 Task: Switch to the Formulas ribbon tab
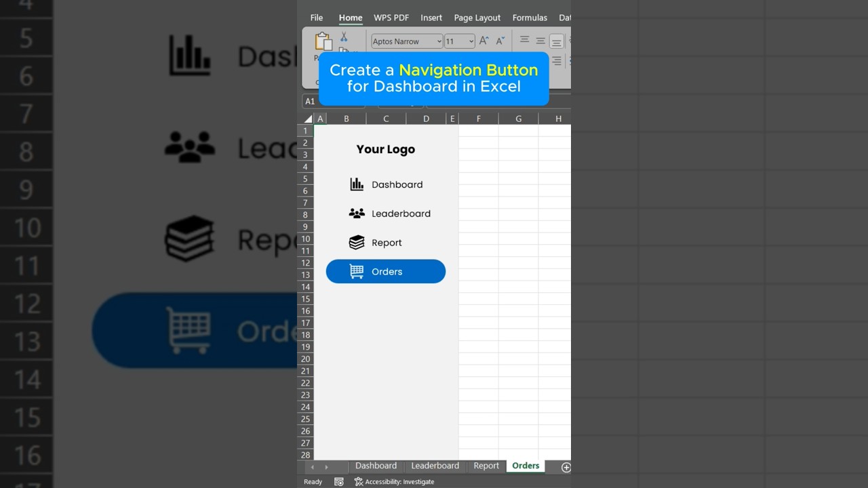pyautogui.click(x=530, y=18)
